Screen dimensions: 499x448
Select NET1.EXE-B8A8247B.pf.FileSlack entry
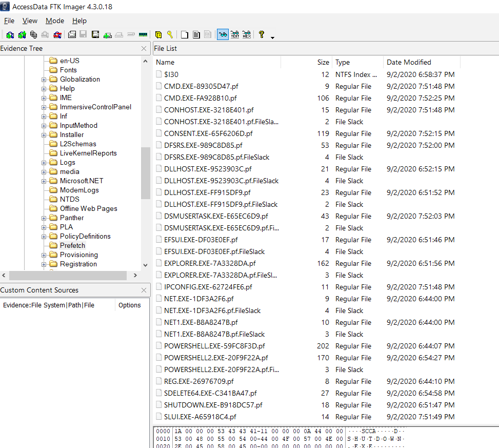click(x=214, y=334)
